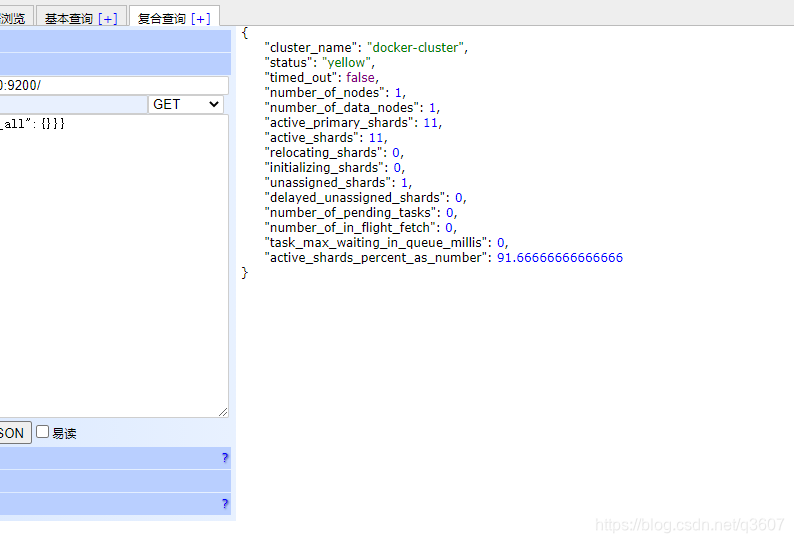Click inside the query body text area

114,266
